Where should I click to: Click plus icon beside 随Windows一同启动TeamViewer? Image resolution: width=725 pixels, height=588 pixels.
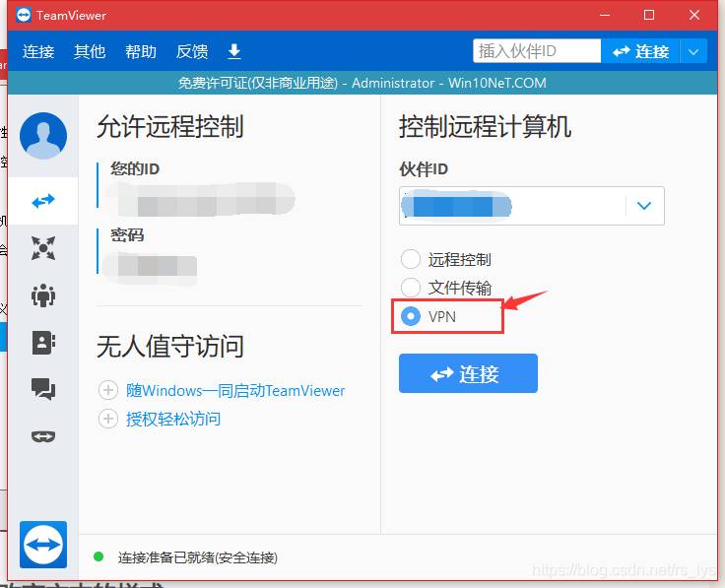tap(107, 390)
